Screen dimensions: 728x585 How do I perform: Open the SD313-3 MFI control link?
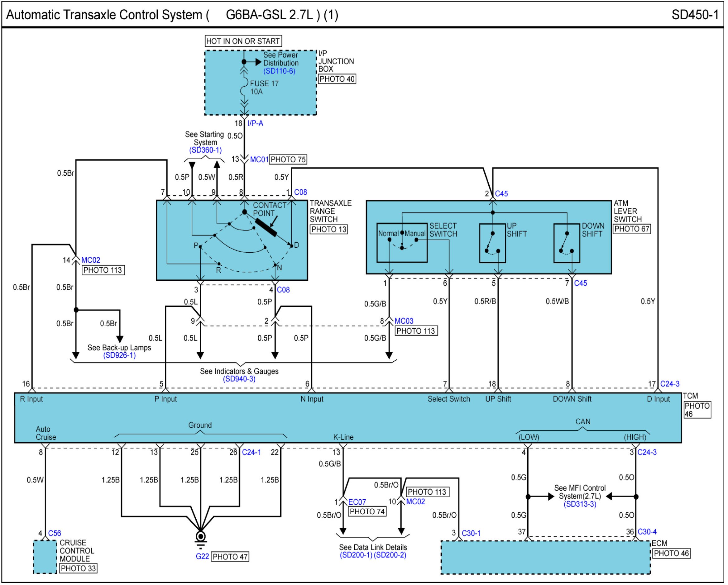point(580,504)
